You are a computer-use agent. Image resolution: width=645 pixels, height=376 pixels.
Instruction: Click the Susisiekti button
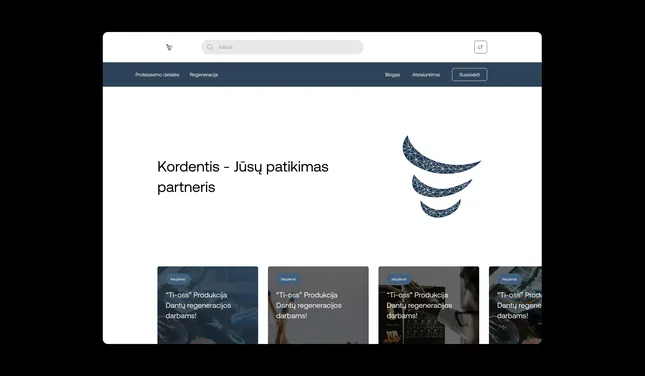click(469, 74)
